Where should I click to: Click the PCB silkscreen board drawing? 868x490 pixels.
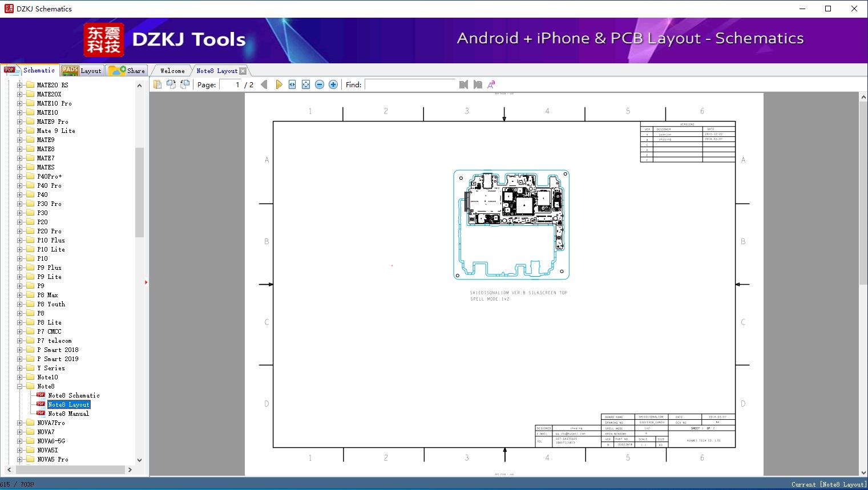511,225
